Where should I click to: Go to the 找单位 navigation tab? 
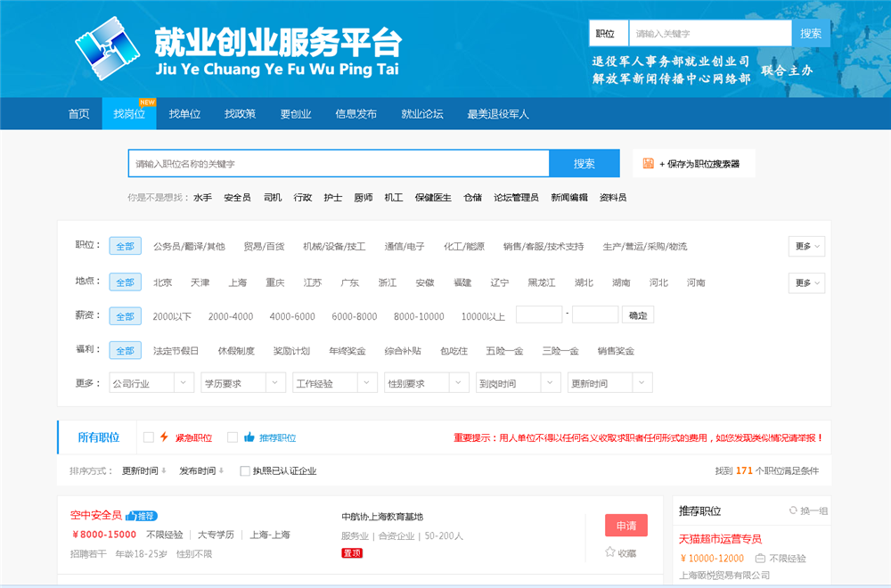tap(184, 114)
